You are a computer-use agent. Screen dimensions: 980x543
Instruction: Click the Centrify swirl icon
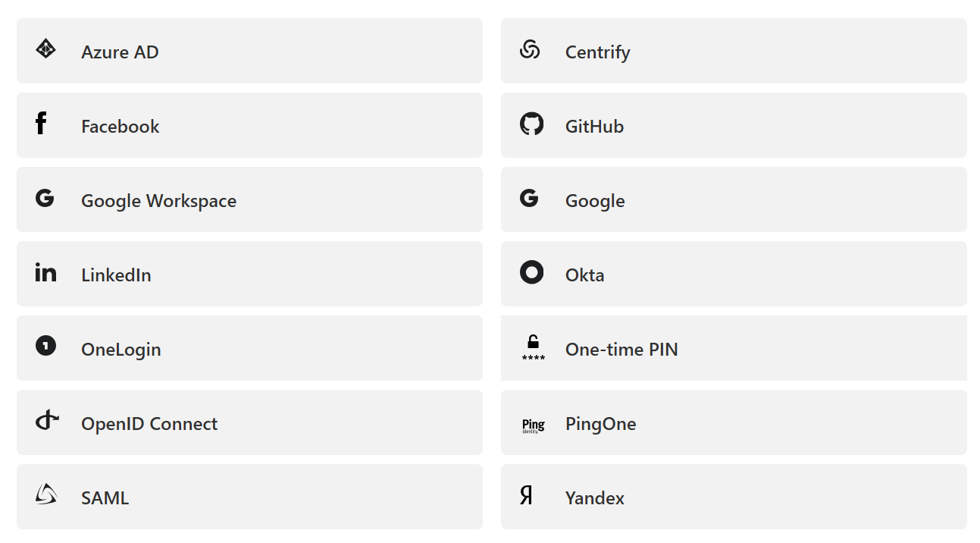pyautogui.click(x=530, y=50)
